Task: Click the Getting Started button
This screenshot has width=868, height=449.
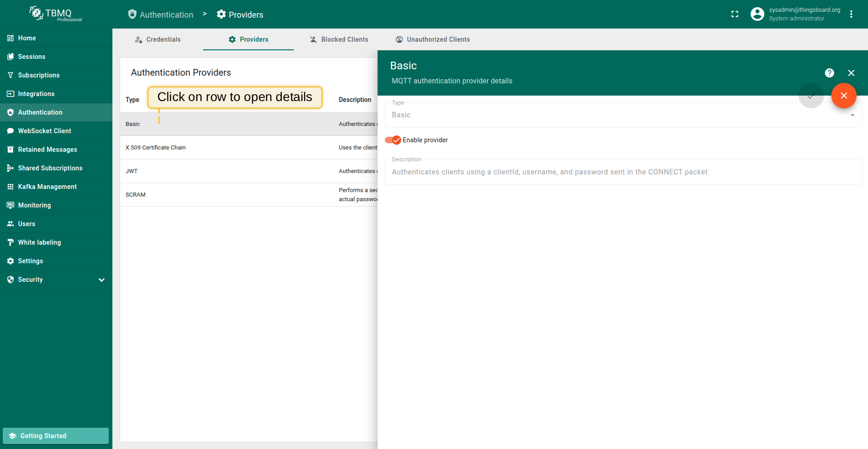Action: tap(56, 436)
